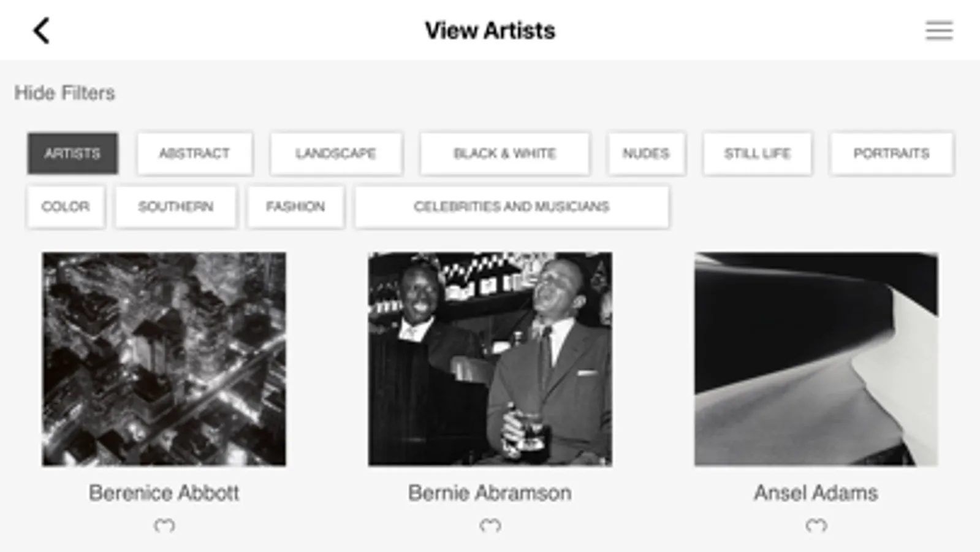Open Berenice Abbott's city photo thumbnail
The image size is (980, 552).
click(x=164, y=359)
